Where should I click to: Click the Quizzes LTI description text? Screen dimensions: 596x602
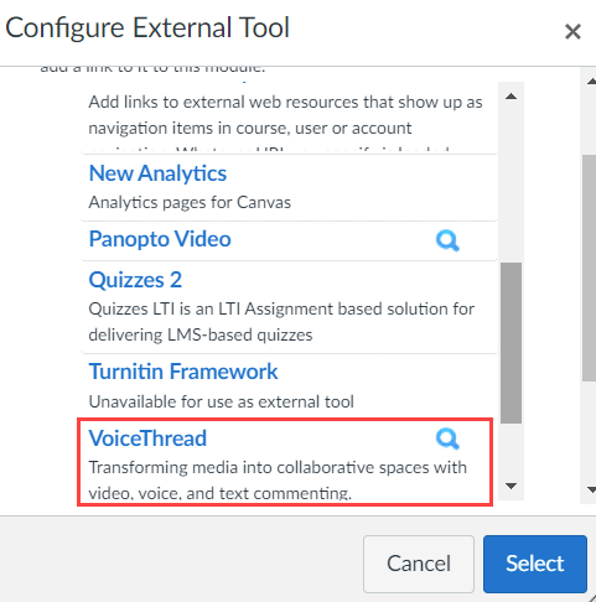coord(281,322)
